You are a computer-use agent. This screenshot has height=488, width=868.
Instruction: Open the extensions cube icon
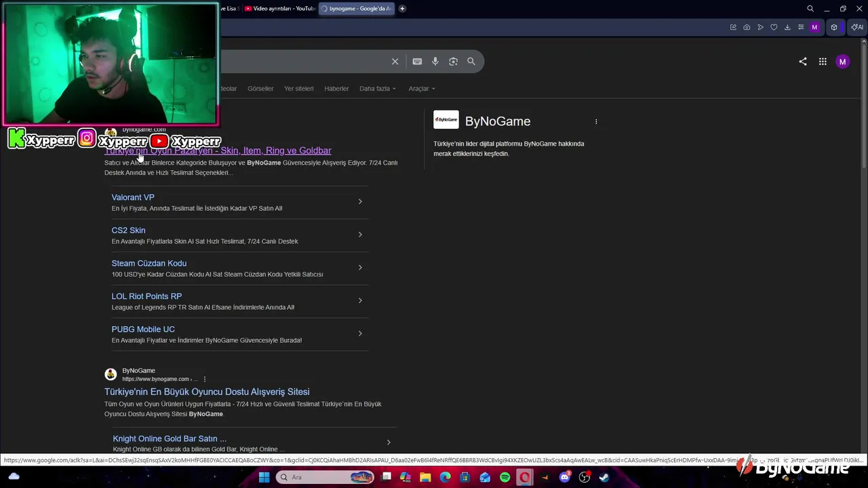point(834,27)
